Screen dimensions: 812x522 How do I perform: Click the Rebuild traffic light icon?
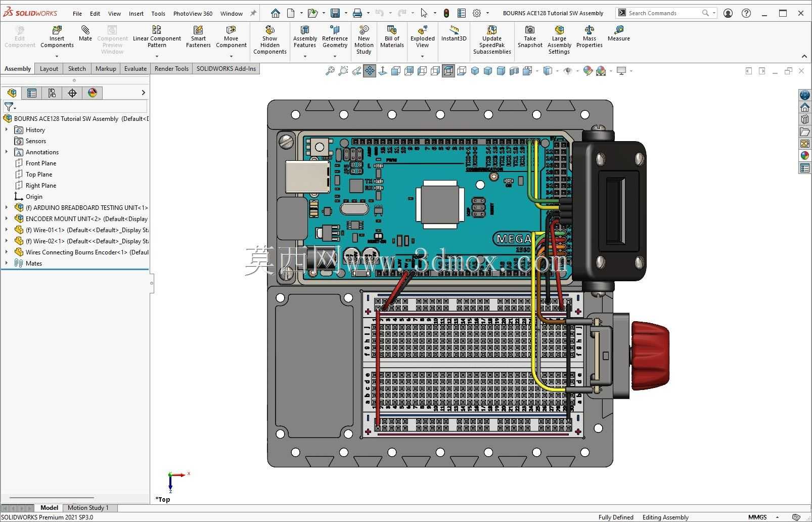446,13
